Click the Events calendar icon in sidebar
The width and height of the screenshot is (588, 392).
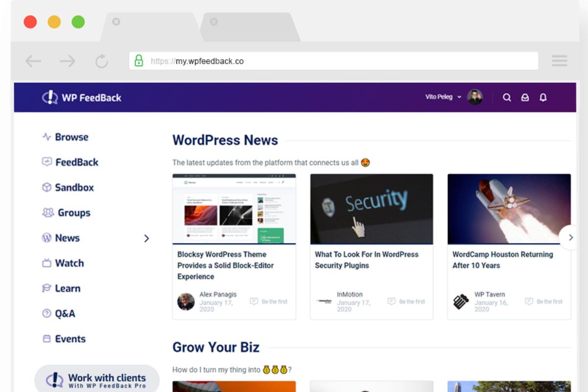click(47, 339)
